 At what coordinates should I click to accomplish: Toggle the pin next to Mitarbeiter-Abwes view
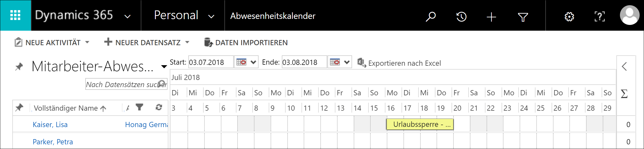click(x=19, y=67)
